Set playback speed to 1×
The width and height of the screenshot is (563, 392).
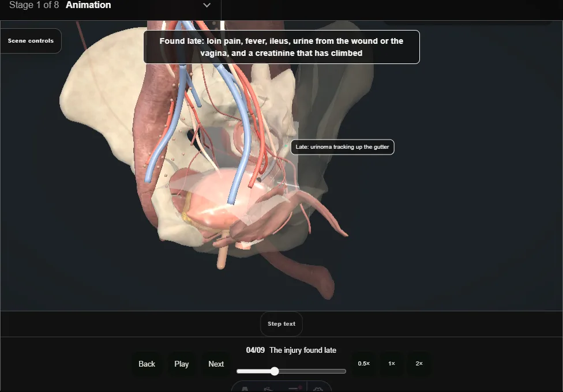pyautogui.click(x=391, y=364)
